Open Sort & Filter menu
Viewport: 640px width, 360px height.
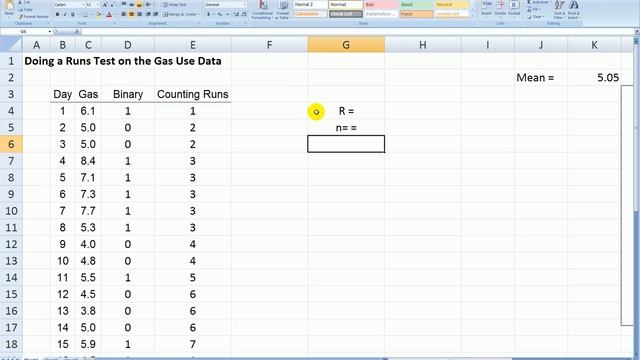pos(560,10)
